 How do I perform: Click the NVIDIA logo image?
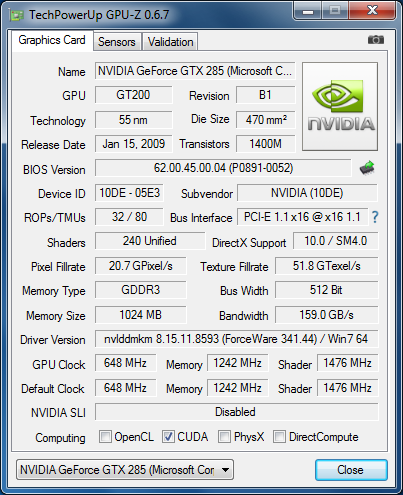(x=340, y=106)
